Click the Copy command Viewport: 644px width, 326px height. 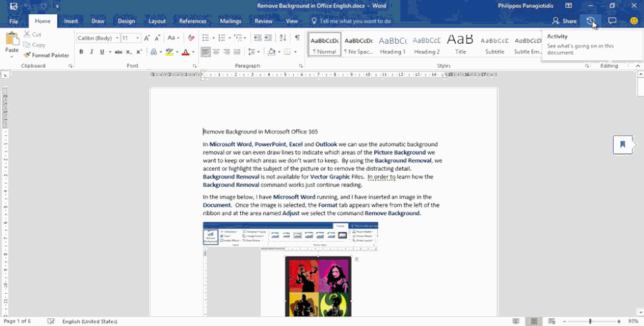tap(34, 45)
